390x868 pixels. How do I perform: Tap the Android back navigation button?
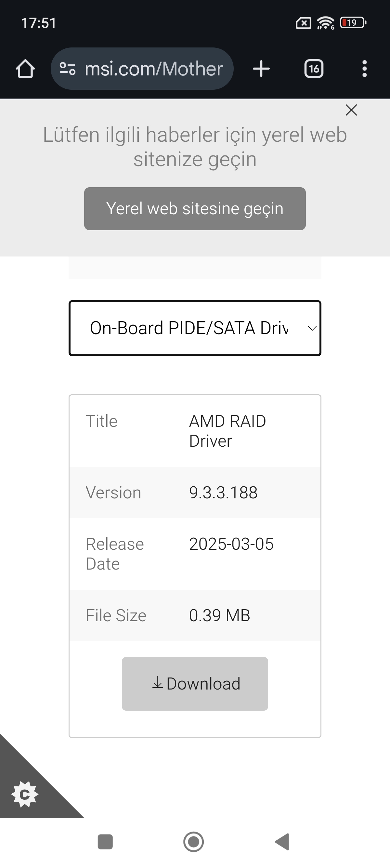point(282,842)
